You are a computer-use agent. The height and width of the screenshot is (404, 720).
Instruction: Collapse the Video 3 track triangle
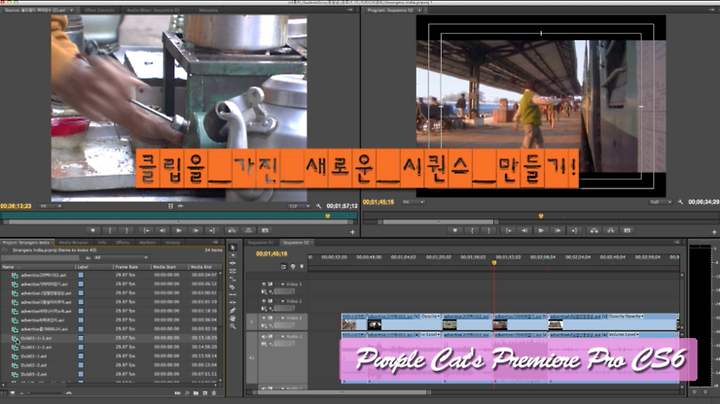(x=282, y=284)
